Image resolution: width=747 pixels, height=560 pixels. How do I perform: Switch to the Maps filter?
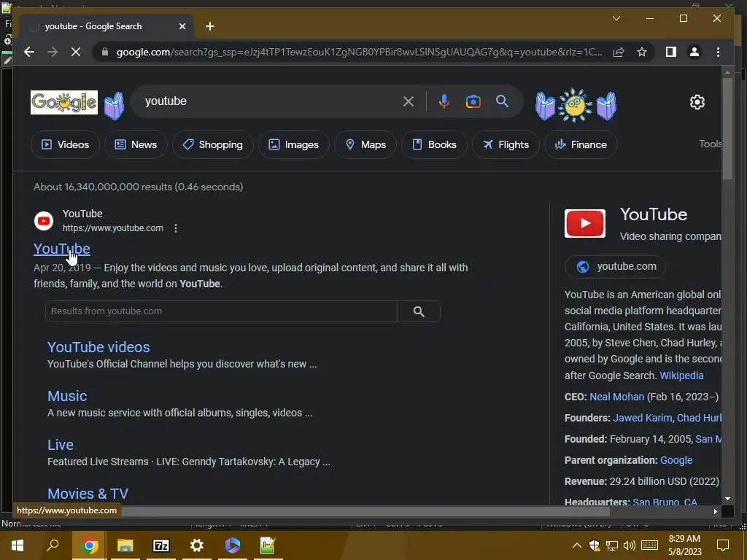tap(365, 144)
